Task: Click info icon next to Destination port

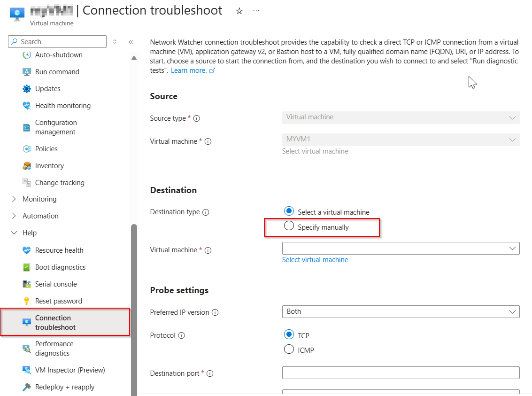Action: pyautogui.click(x=210, y=373)
